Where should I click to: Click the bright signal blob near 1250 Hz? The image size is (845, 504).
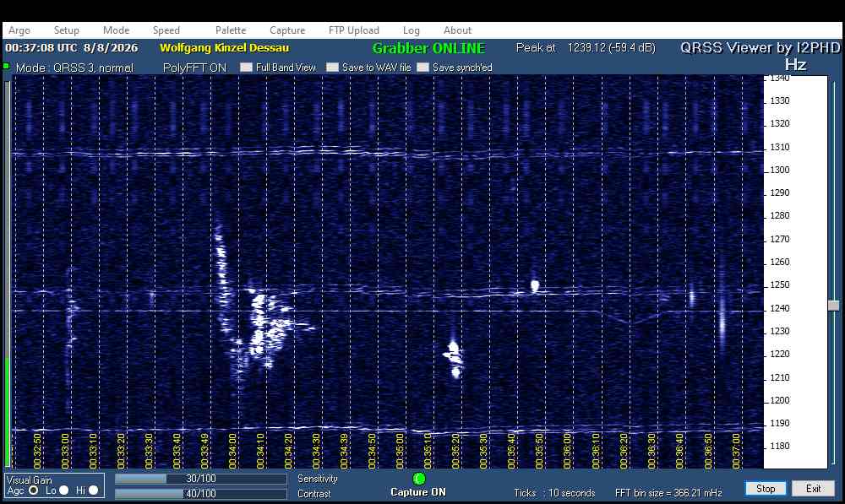(x=535, y=285)
